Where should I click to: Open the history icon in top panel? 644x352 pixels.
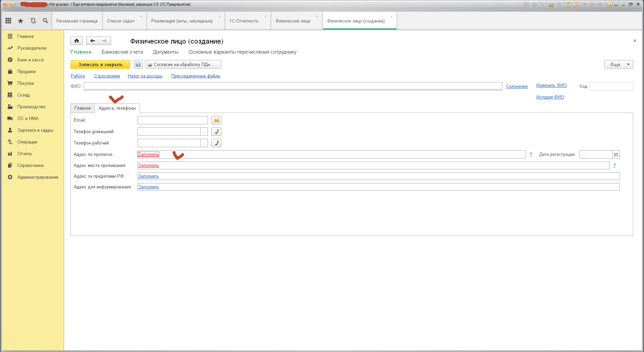33,21
